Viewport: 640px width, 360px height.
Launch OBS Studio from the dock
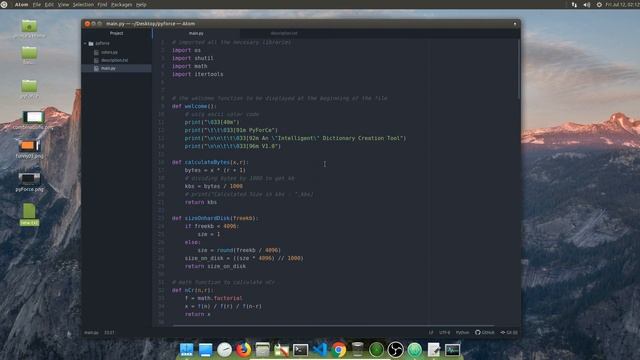point(396,350)
